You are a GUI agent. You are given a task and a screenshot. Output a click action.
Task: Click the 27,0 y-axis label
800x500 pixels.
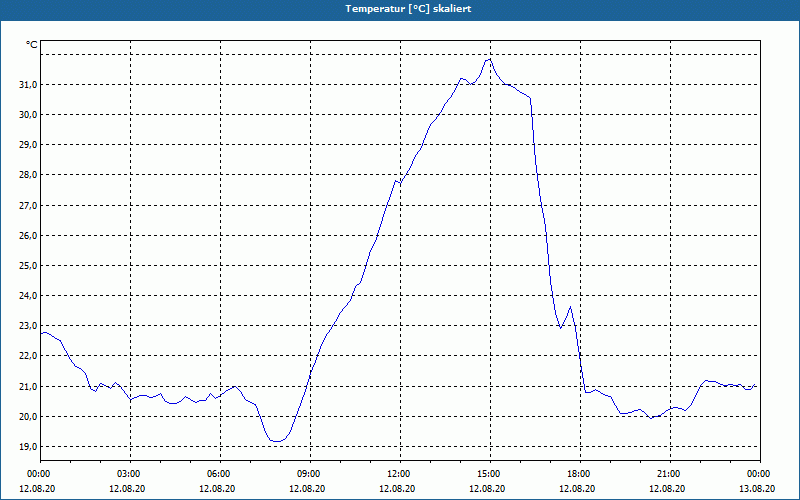pos(28,206)
